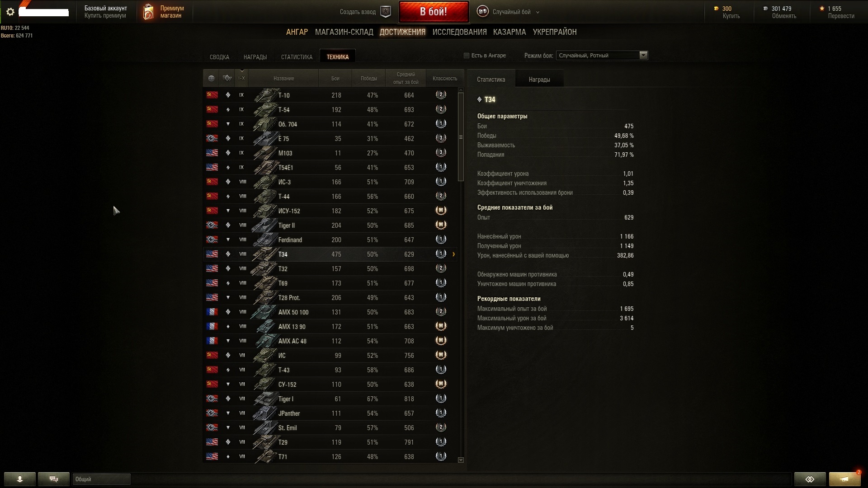
Task: Select the Tiger II row in the list
Action: [330, 225]
